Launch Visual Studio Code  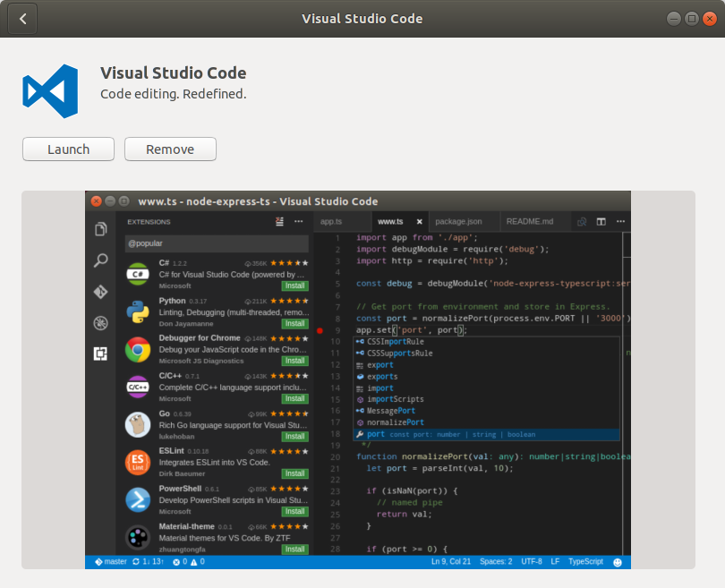67,149
